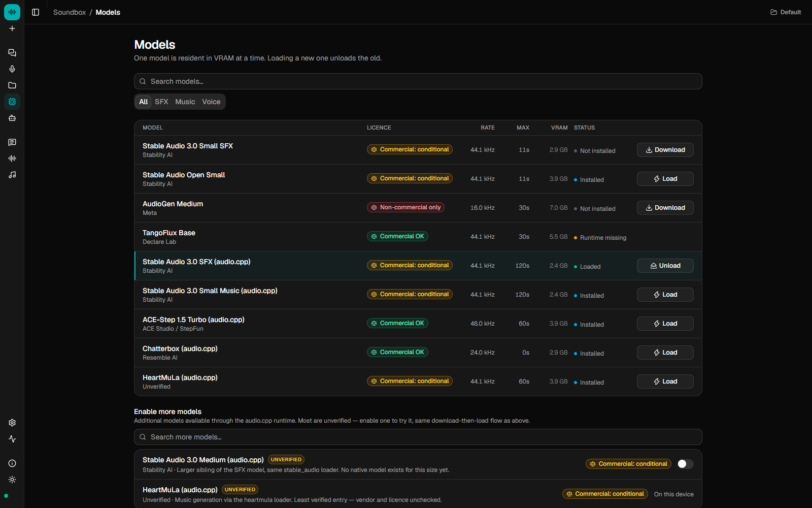The width and height of the screenshot is (812, 508).
Task: Open the waveform sidebar icon
Action: (x=12, y=158)
